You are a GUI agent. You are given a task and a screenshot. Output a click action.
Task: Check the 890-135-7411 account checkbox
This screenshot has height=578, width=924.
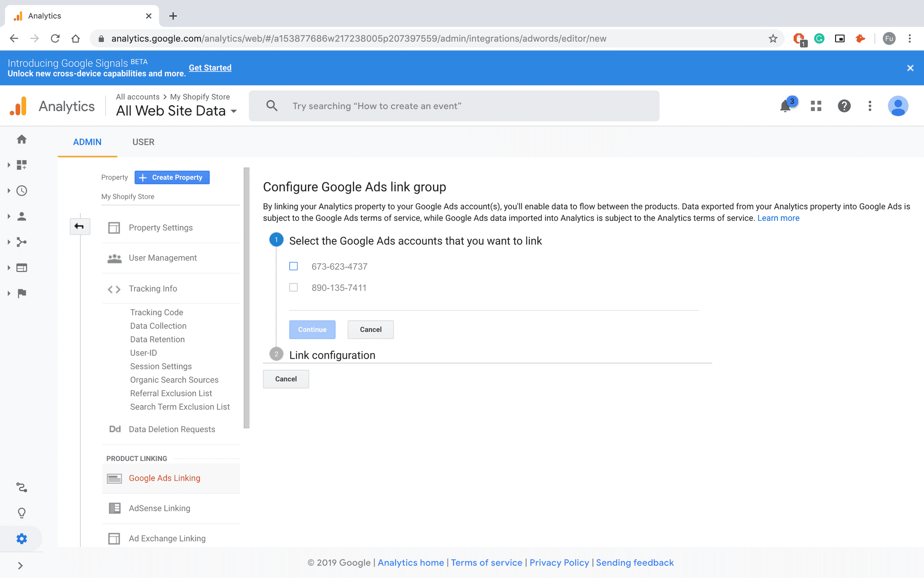[x=293, y=288]
